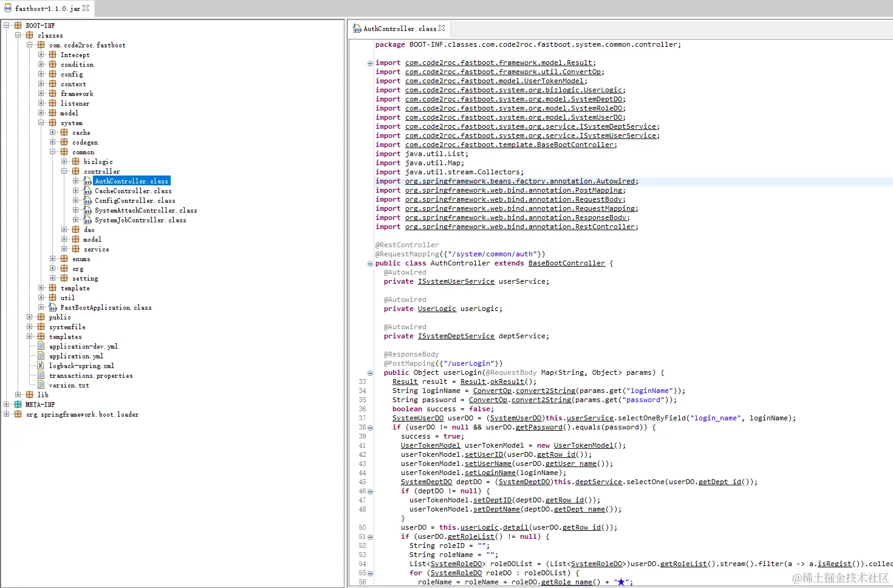Select the public folder in the tree
This screenshot has height=588, width=893.
[60, 317]
